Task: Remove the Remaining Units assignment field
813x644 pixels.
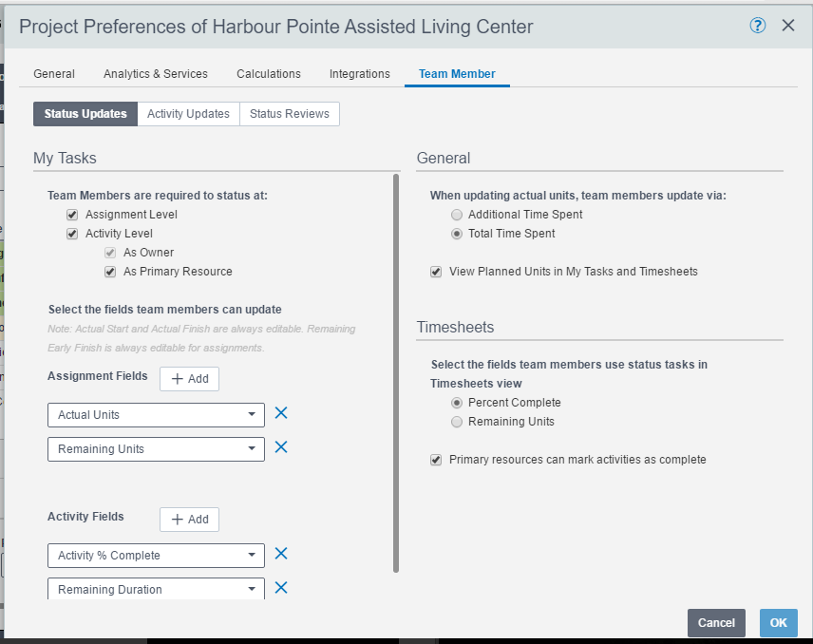Action: pos(281,447)
